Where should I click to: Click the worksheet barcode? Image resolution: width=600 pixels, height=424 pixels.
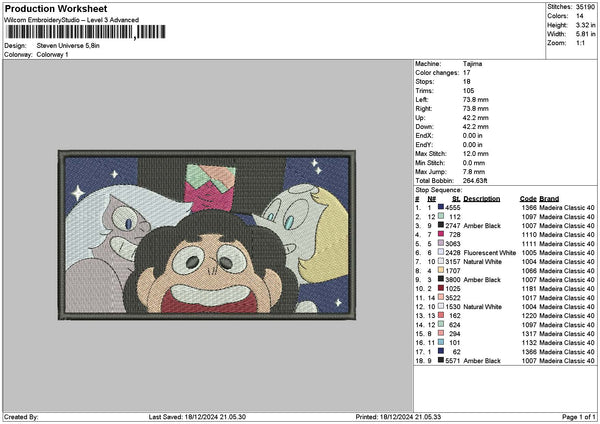click(x=86, y=32)
